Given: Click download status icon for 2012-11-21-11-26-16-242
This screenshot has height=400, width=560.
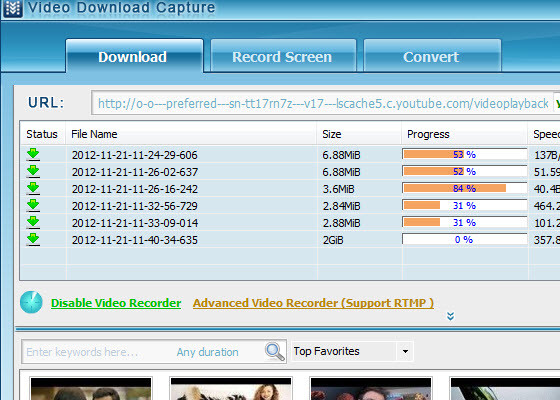Looking at the screenshot, I should click(33, 189).
